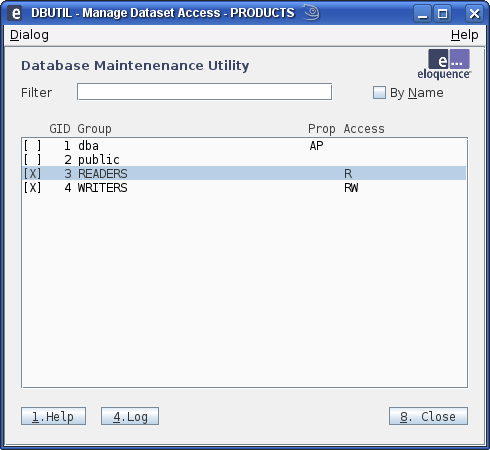Click the title bar application icon
This screenshot has width=490, height=450.
(15, 13)
